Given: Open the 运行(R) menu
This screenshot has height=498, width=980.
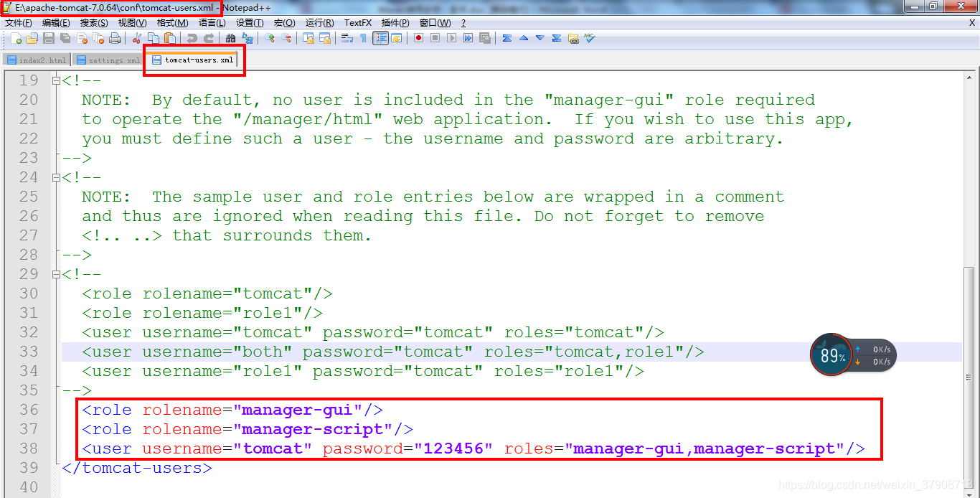Looking at the screenshot, I should [x=320, y=23].
